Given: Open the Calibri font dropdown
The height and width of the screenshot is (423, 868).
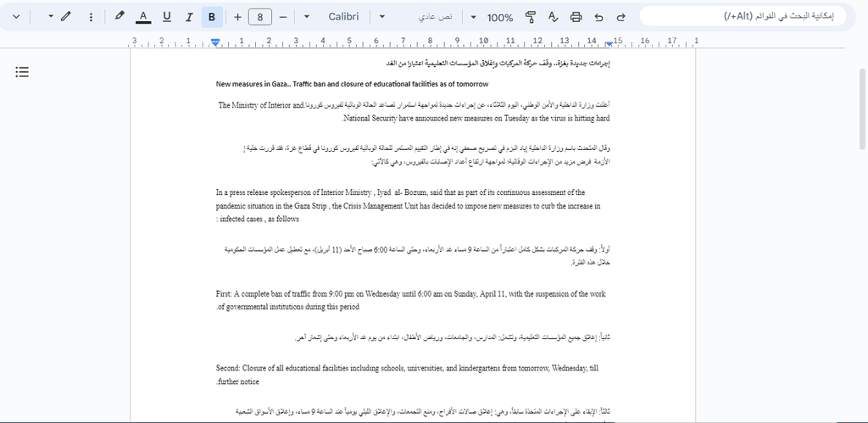Looking at the screenshot, I should (343, 17).
